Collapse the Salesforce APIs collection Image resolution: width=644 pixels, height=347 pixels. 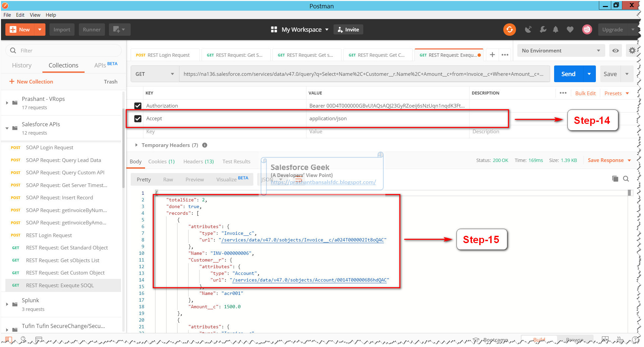[x=7, y=128]
